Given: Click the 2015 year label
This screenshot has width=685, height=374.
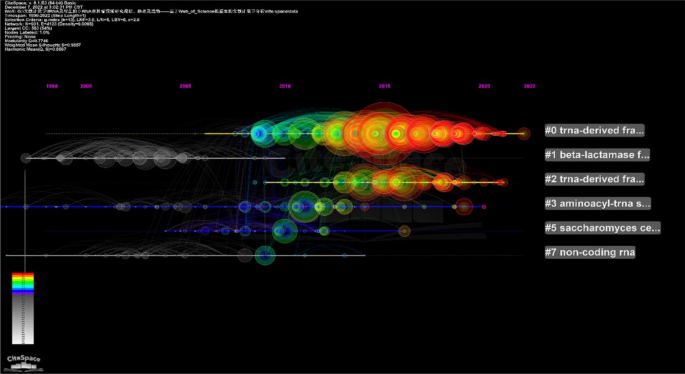Looking at the screenshot, I should [384, 87].
